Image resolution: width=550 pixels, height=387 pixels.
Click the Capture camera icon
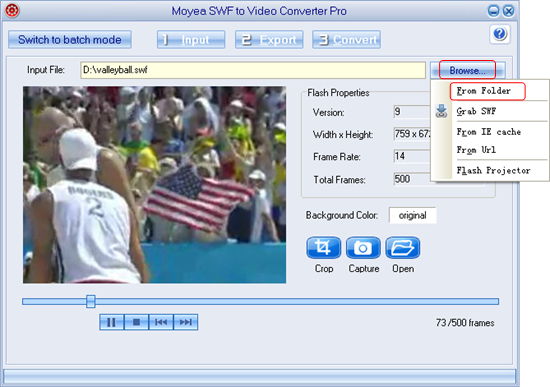pyautogui.click(x=363, y=248)
